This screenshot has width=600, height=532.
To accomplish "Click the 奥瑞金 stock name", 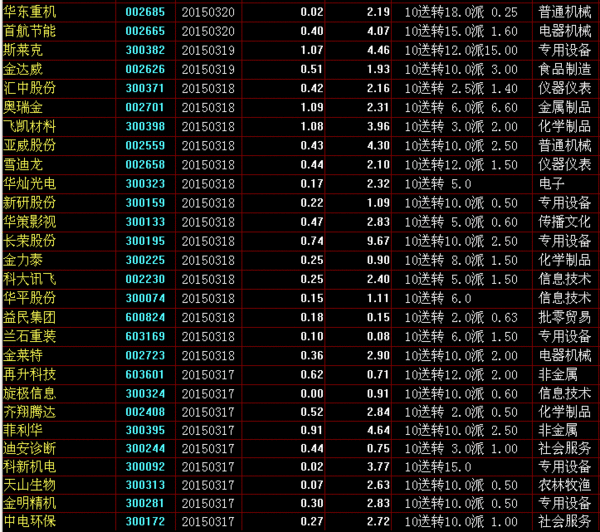I will point(24,107).
